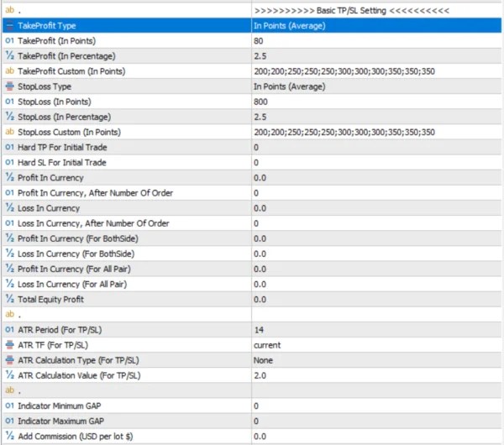Click the fraction icon beside Total Equity Profit
The height and width of the screenshot is (445, 504).
coord(10,299)
